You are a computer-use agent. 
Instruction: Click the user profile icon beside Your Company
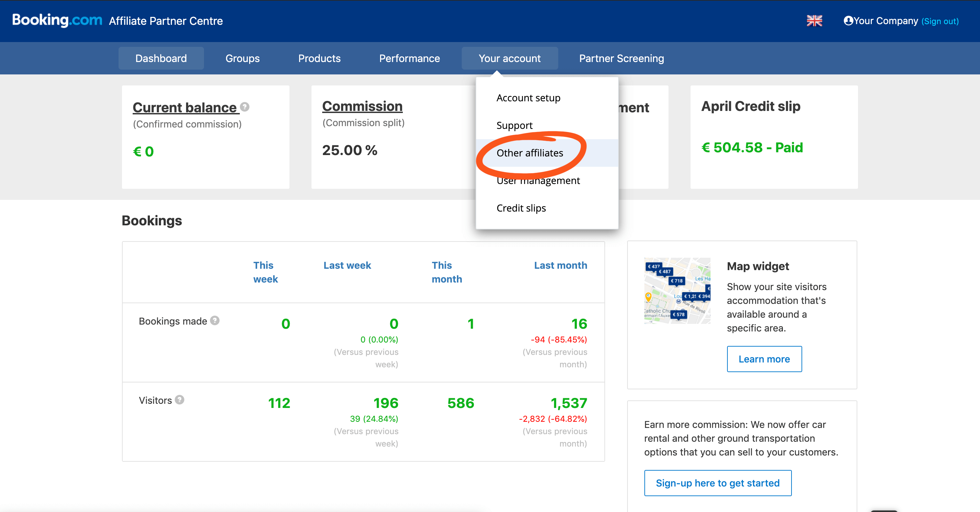(x=848, y=21)
